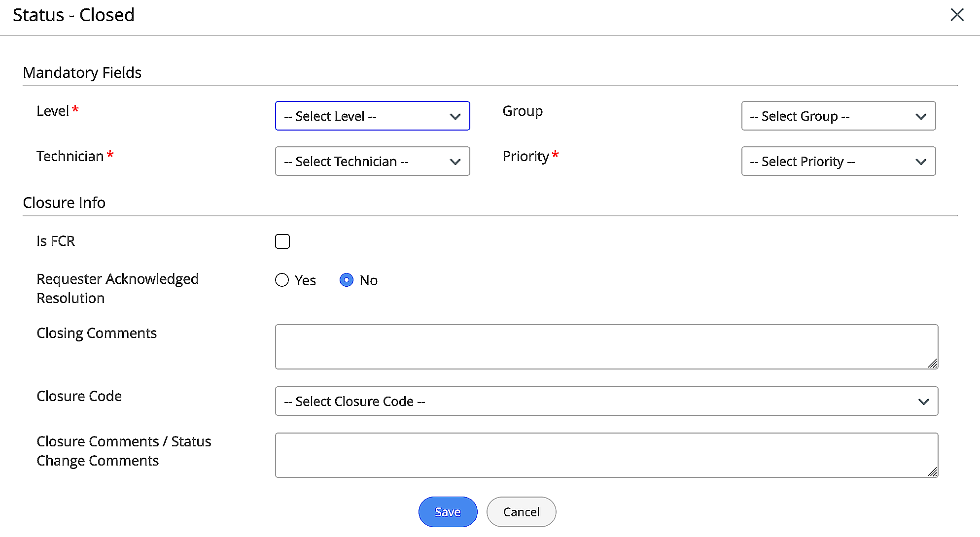980x537 pixels.
Task: Click the Cancel button
Action: tap(521, 512)
